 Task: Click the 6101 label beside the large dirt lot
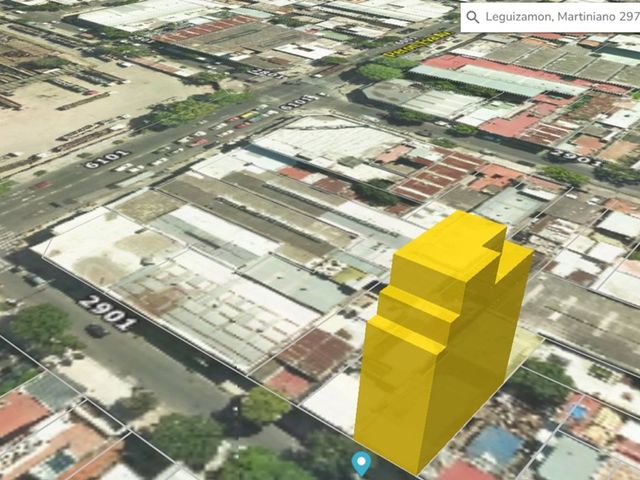click(x=107, y=159)
